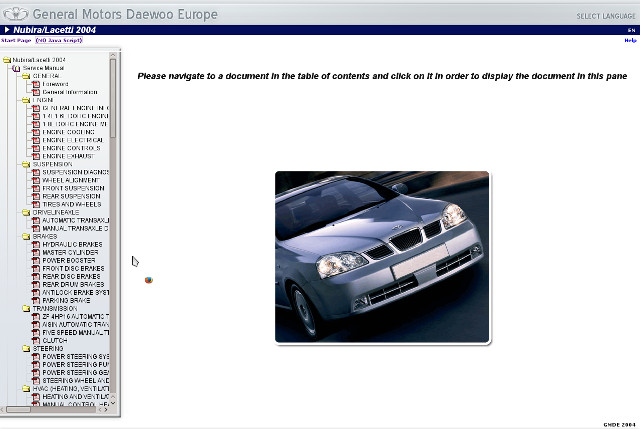
Task: Collapse the SUSPENSION folder
Action: pyautogui.click(x=26, y=164)
